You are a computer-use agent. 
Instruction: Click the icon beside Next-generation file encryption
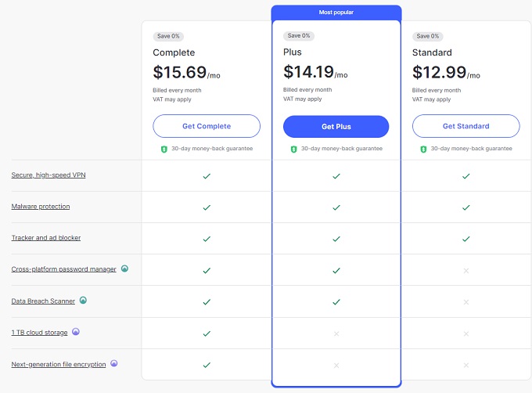pyautogui.click(x=114, y=363)
